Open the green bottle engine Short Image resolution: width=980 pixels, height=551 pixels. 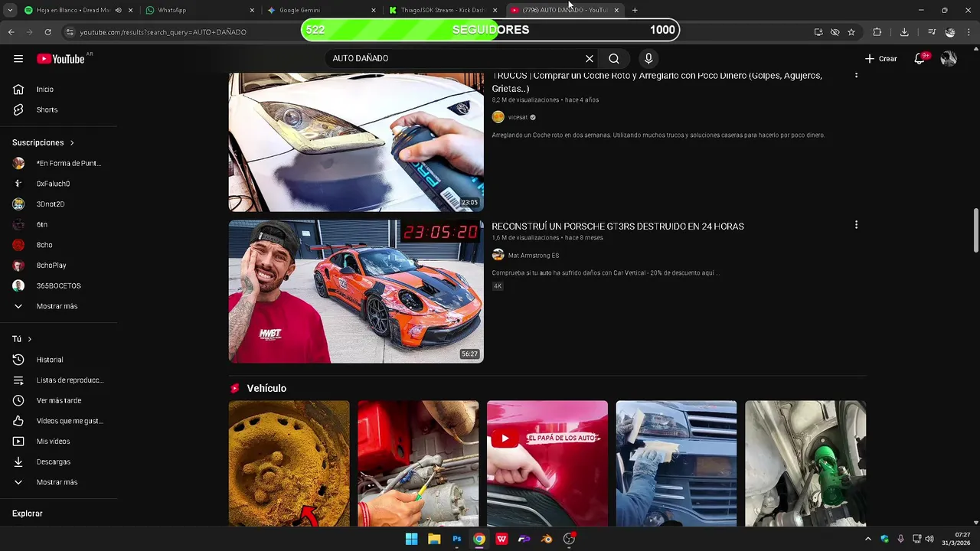[805, 464]
